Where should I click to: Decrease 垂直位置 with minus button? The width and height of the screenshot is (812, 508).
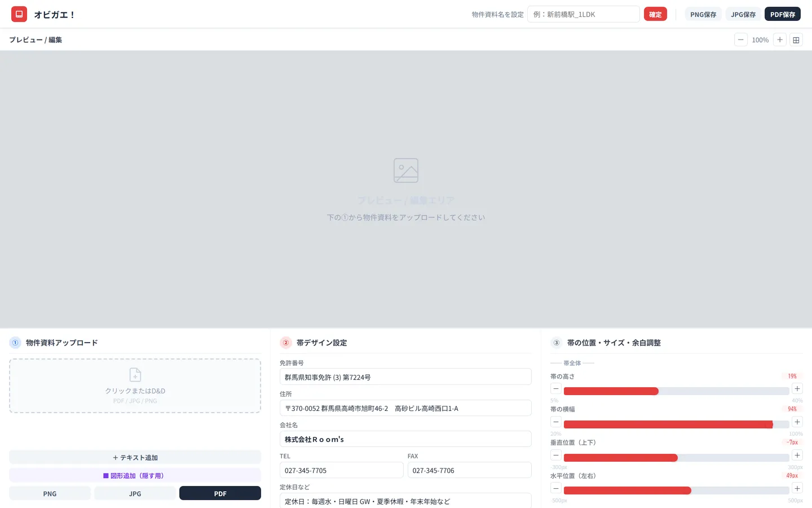tap(556, 455)
